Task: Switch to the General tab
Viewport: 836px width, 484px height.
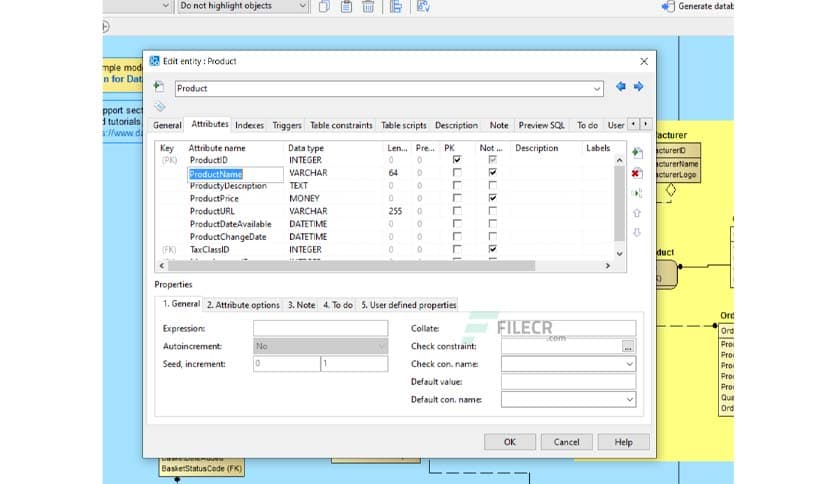Action: point(167,125)
